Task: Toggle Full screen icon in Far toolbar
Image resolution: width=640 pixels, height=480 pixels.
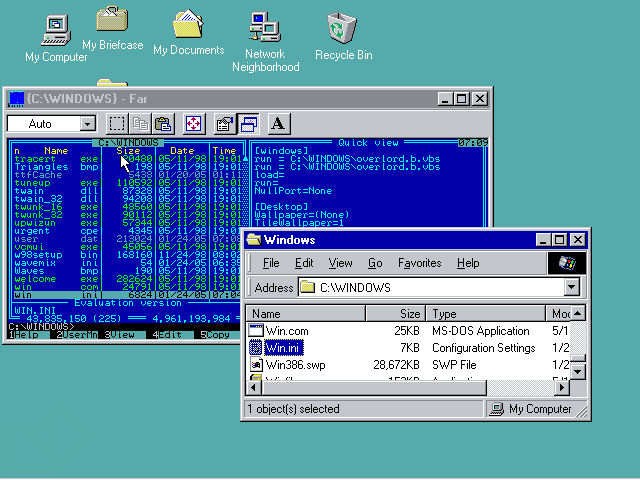Action: click(x=193, y=124)
